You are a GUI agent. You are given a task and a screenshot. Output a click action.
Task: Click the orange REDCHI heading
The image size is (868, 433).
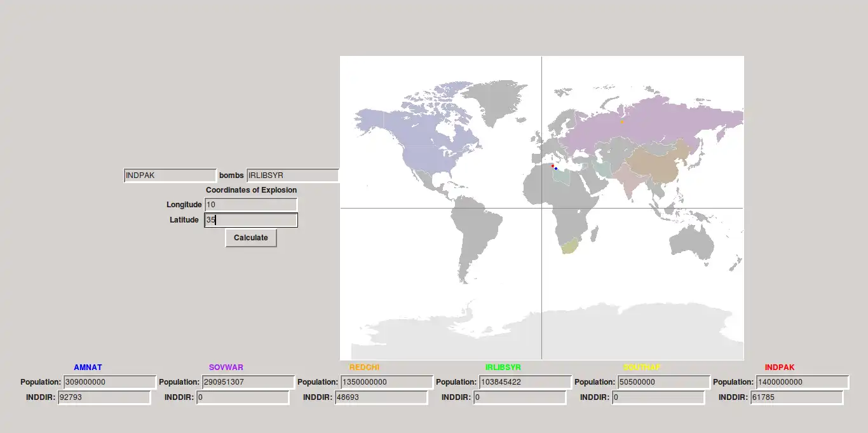pos(365,368)
